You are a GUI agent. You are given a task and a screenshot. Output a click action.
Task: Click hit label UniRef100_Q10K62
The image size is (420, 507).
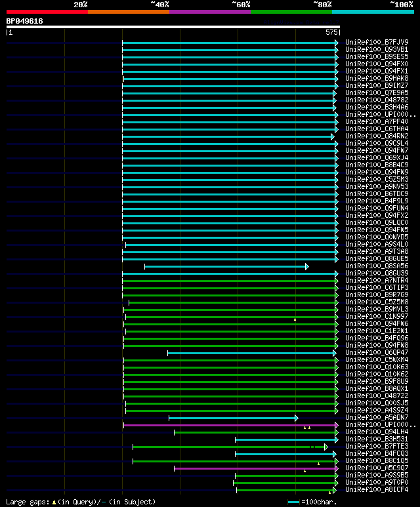click(377, 374)
